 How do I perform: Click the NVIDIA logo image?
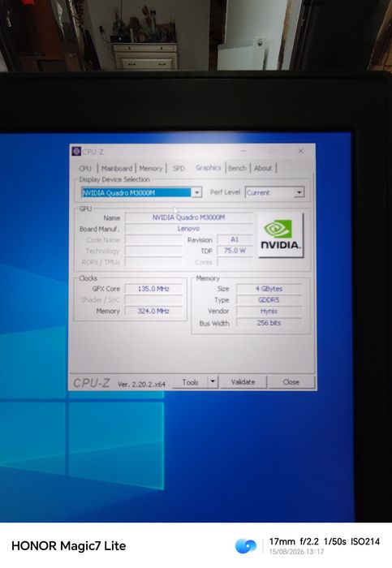click(x=280, y=235)
